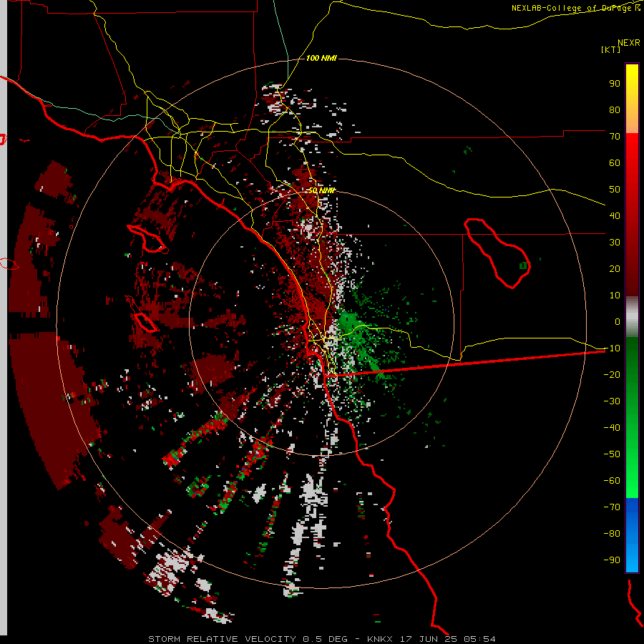Click the 50 NMI range ring label
Viewport: 644px width, 644px height.
[x=321, y=190]
